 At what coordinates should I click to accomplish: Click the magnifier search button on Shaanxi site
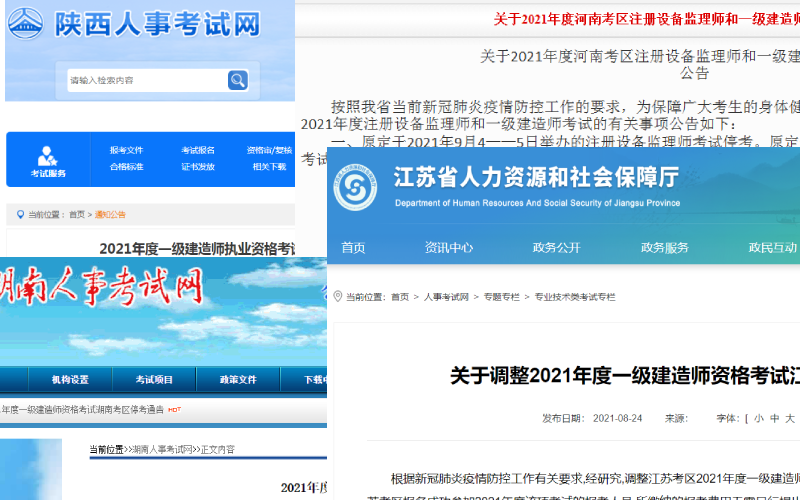point(237,80)
